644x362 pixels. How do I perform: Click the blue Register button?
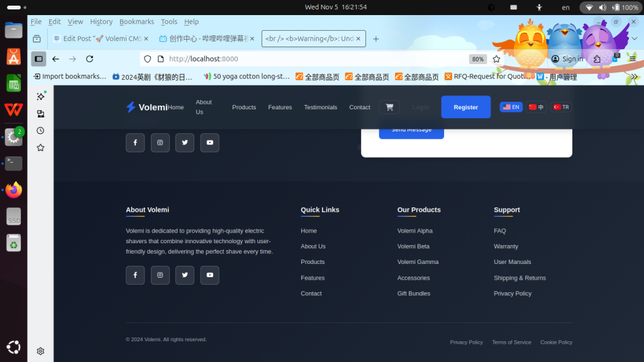click(x=465, y=107)
